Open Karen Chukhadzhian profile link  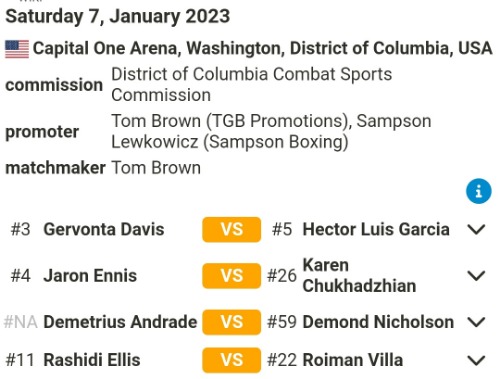359,276
